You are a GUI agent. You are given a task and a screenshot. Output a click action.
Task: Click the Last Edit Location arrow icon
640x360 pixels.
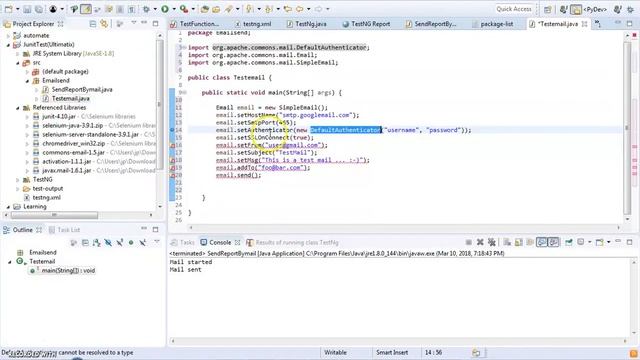(288, 9)
